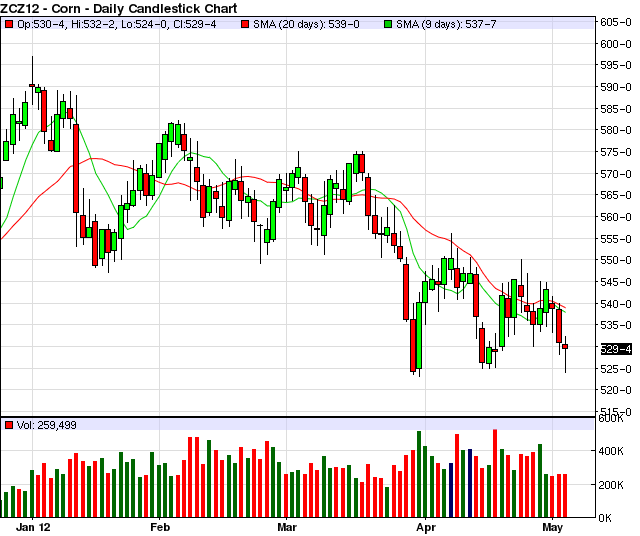Click the 'Jan 12' date axis label
This screenshot has height=536, width=640.
[x=33, y=527]
